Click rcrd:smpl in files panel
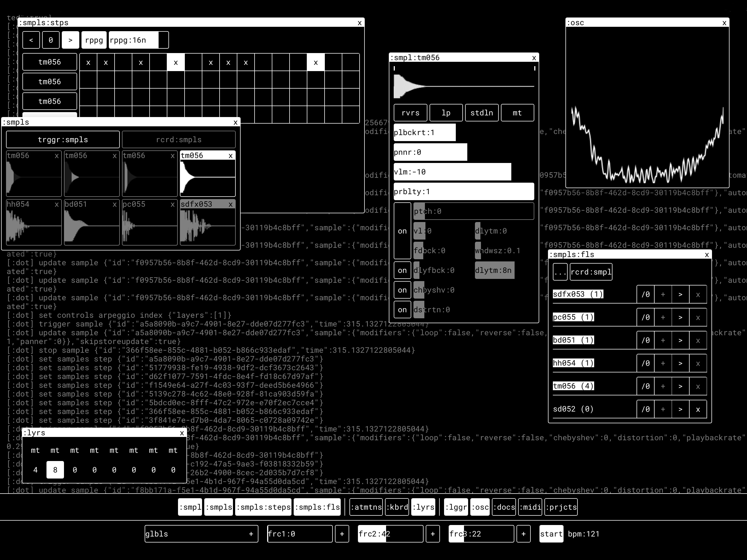747x560 pixels. pos(591,272)
